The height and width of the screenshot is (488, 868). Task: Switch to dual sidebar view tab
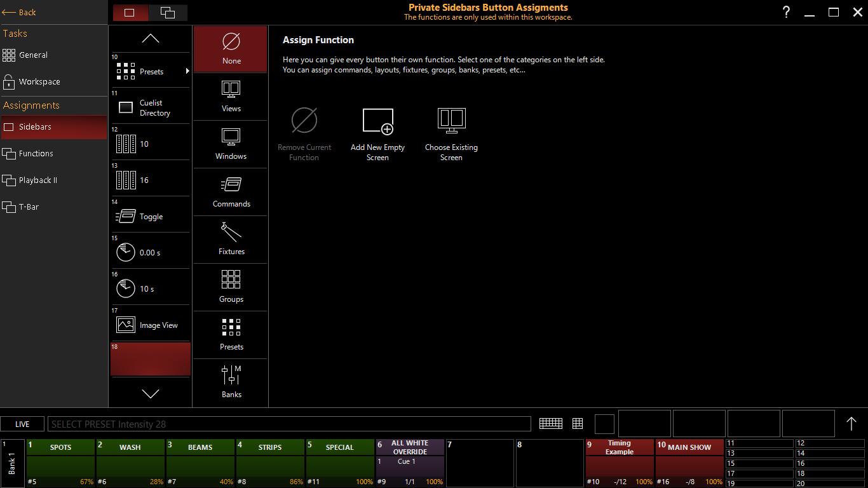(168, 13)
